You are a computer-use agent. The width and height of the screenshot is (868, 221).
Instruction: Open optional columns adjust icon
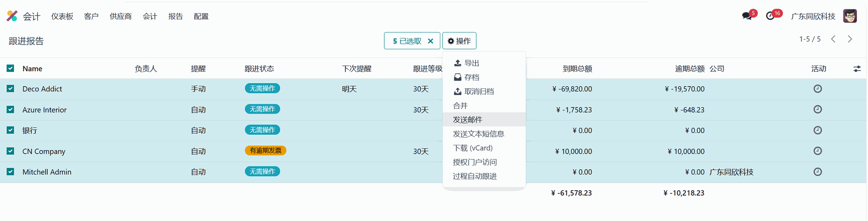[857, 69]
